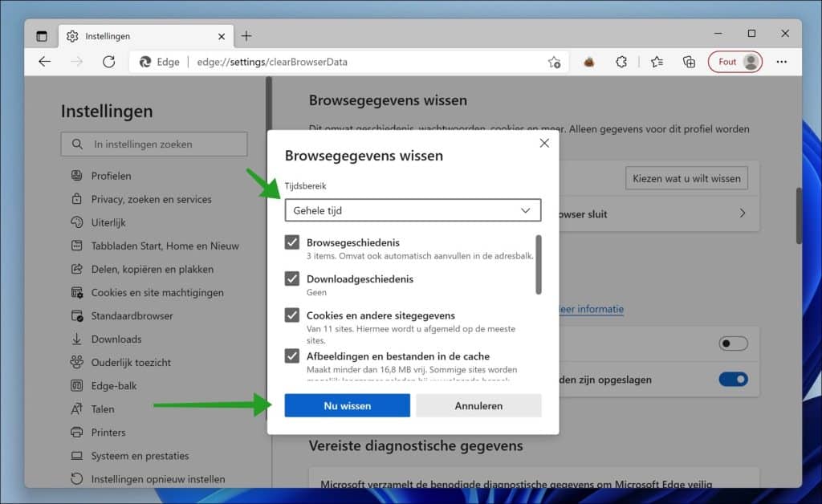This screenshot has width=822, height=504.
Task: Click the In instellingen zoeken search box
Action: point(154,144)
